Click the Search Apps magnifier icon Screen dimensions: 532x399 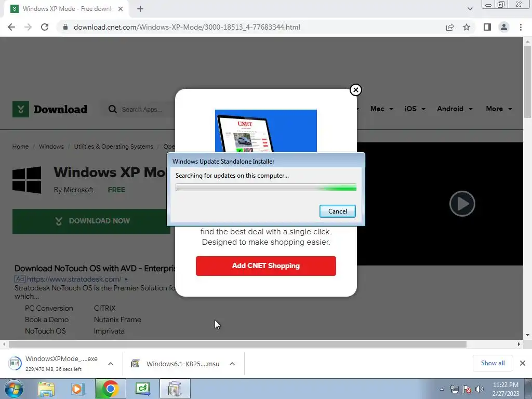tap(112, 109)
